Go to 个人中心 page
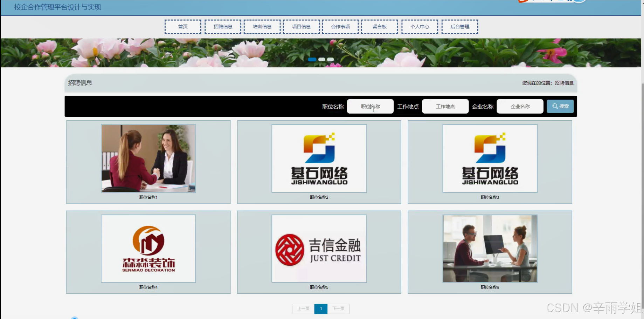 (x=420, y=26)
